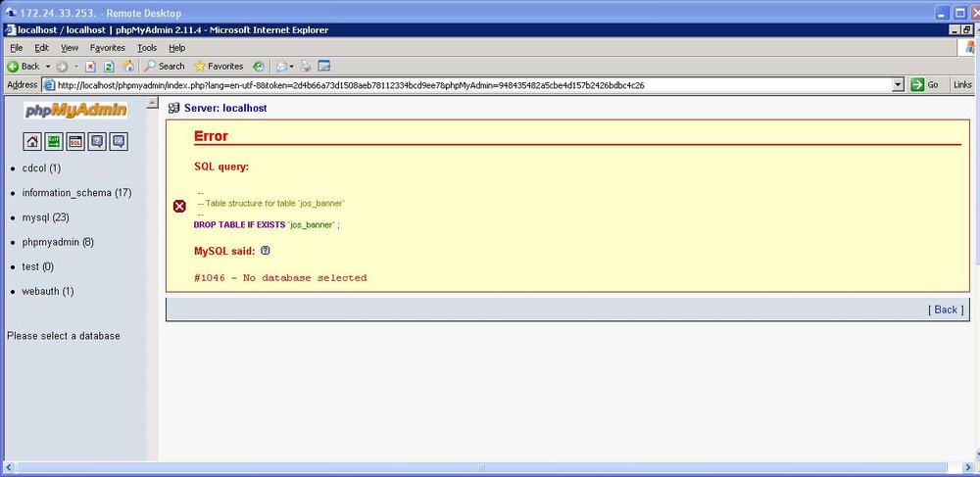
Task: Open the SQL Query window icon
Action: (x=75, y=142)
